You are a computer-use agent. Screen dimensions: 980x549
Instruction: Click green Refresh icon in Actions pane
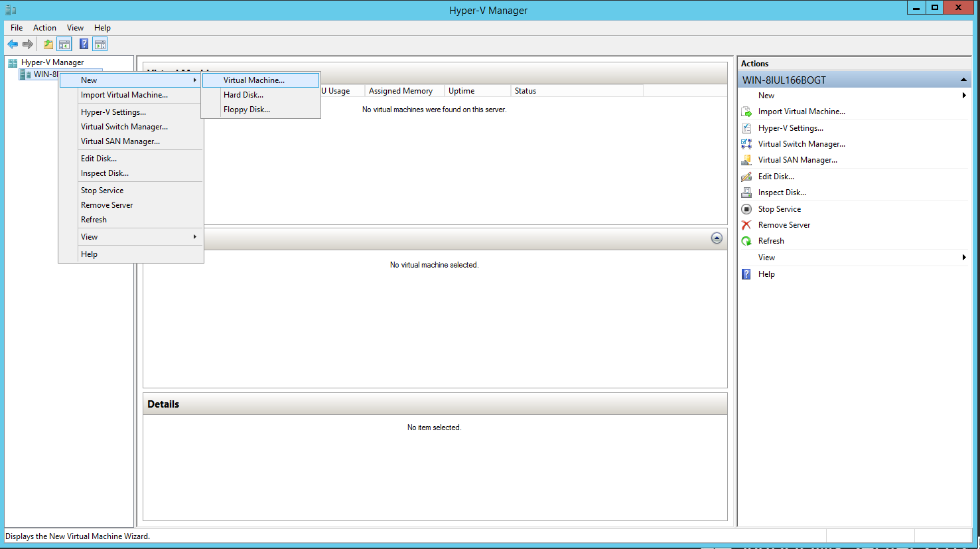[746, 241]
